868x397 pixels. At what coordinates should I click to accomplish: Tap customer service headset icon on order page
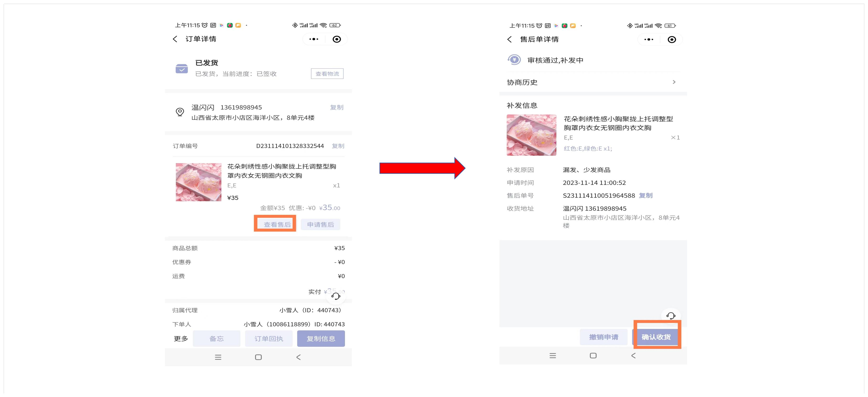pos(336,296)
